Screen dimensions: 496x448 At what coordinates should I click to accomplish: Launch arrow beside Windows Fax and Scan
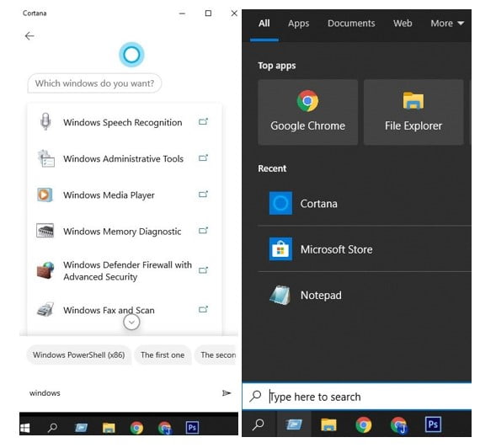(x=203, y=309)
